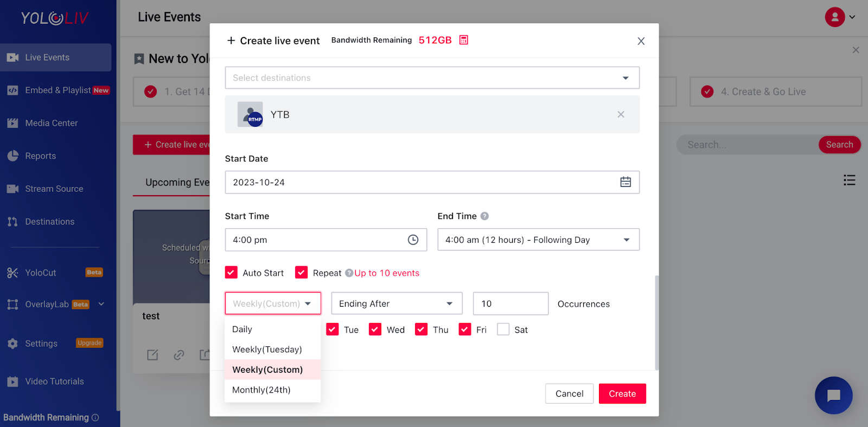Open the Start Date calendar picker
This screenshot has width=868, height=427.
tap(626, 182)
